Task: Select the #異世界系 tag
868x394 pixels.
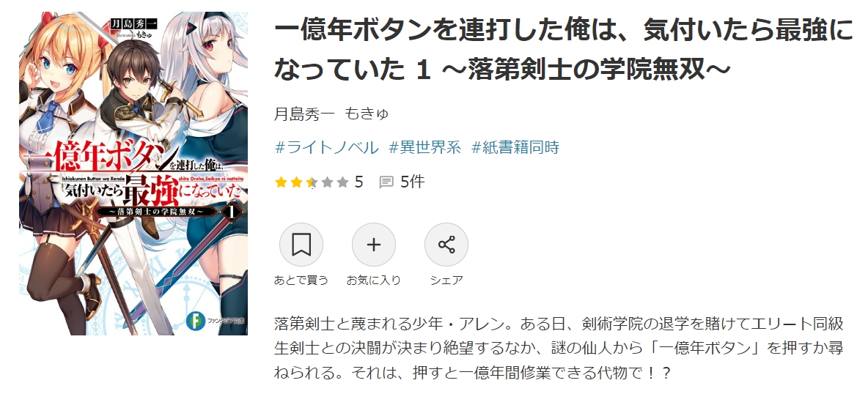Action: [425, 147]
